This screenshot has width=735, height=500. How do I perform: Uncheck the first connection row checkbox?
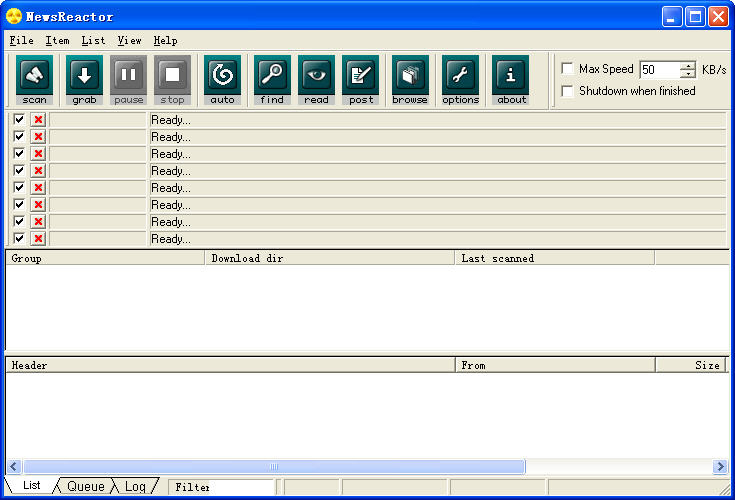(19, 119)
